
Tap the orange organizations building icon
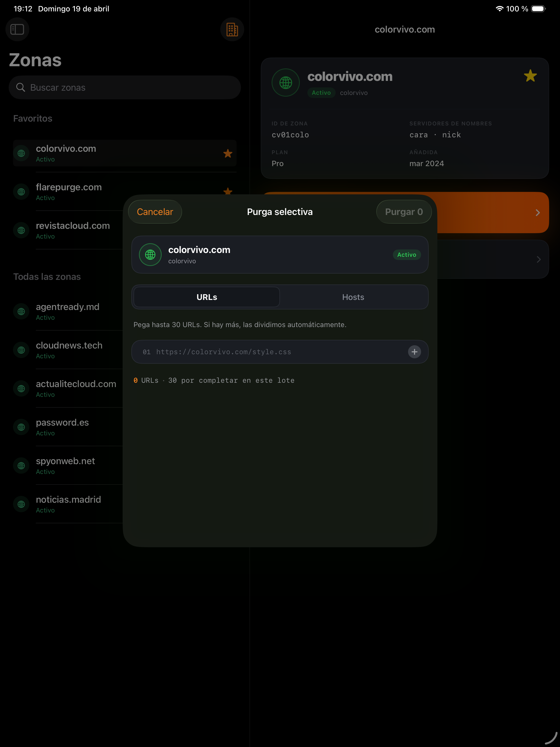pos(232,29)
